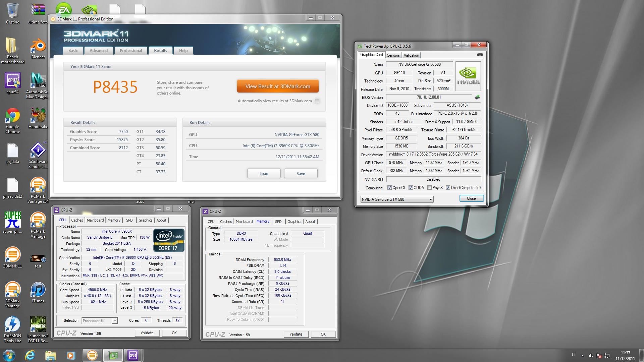
Task: Click the GPU-Z BIOS save chip icon
Action: 477,97
